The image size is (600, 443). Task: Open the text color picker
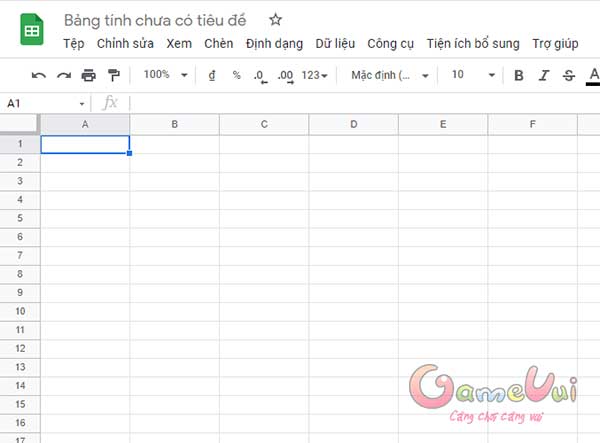(593, 76)
